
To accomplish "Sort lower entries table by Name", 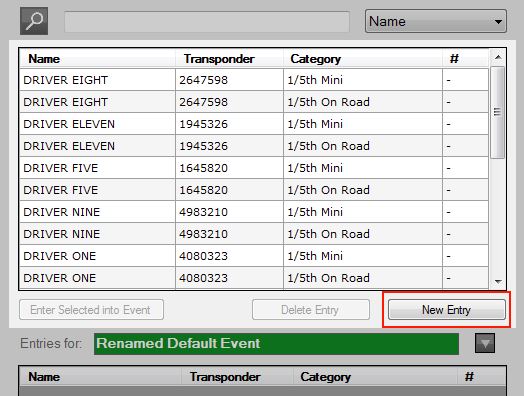I will point(100,377).
